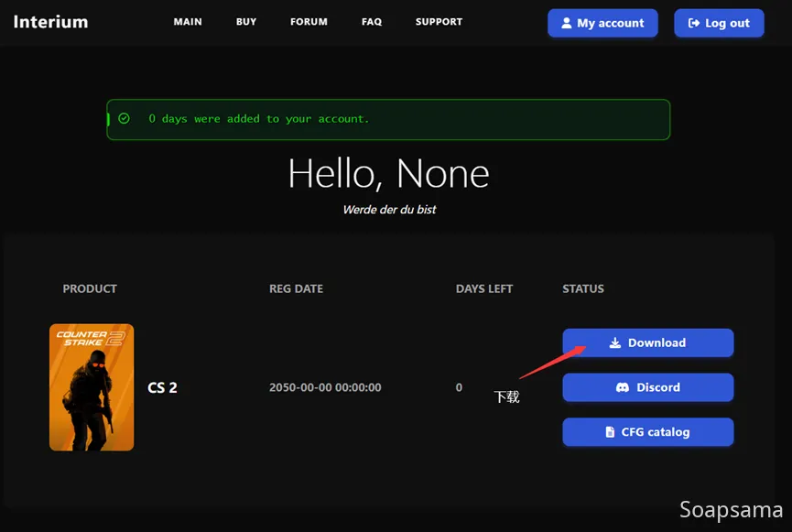Open the SUPPORT page
The image size is (792, 532).
coord(439,22)
